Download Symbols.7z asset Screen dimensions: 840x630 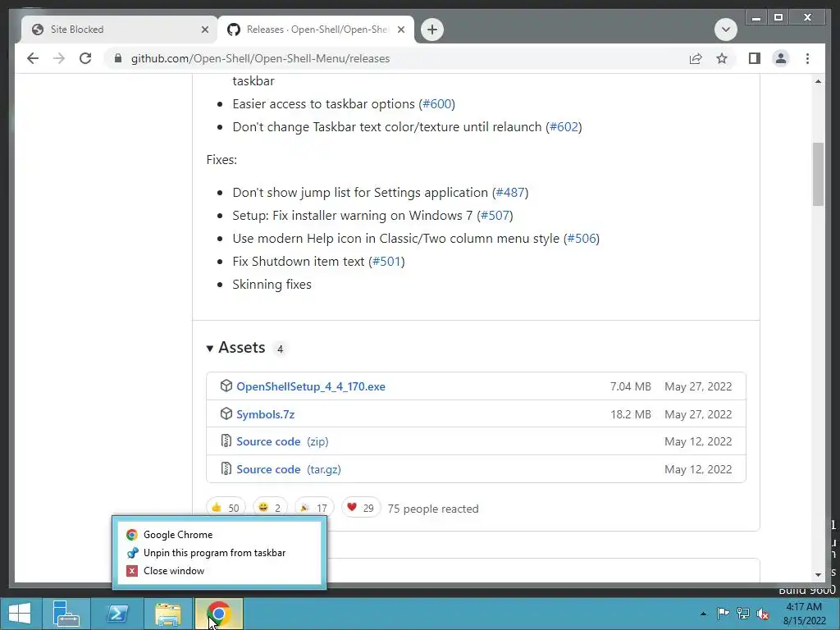265,414
